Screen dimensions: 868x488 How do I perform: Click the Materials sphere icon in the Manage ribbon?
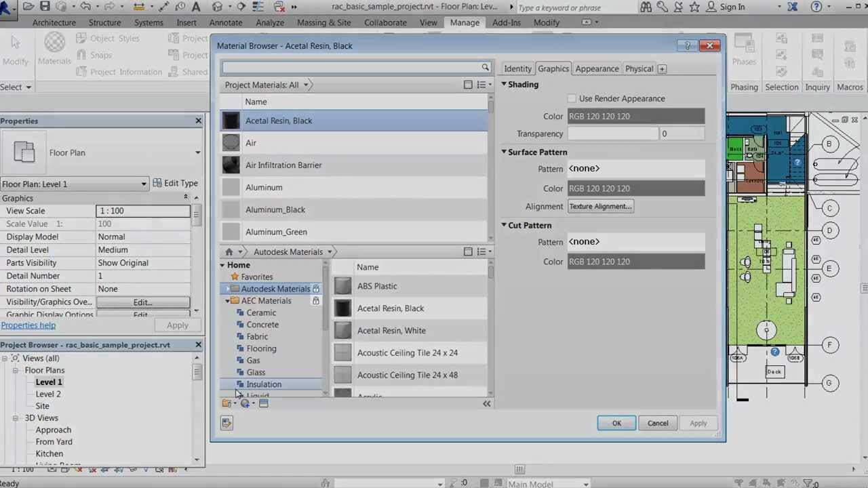click(x=54, y=43)
